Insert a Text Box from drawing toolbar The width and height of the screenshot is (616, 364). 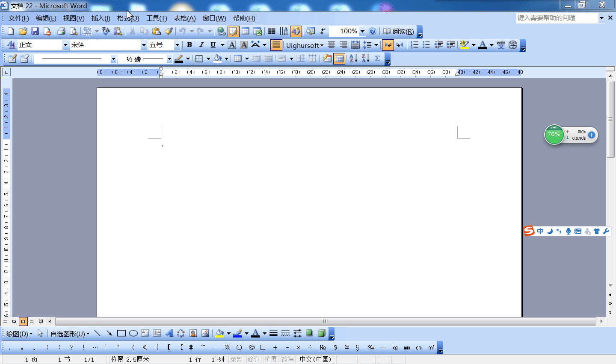click(145, 333)
